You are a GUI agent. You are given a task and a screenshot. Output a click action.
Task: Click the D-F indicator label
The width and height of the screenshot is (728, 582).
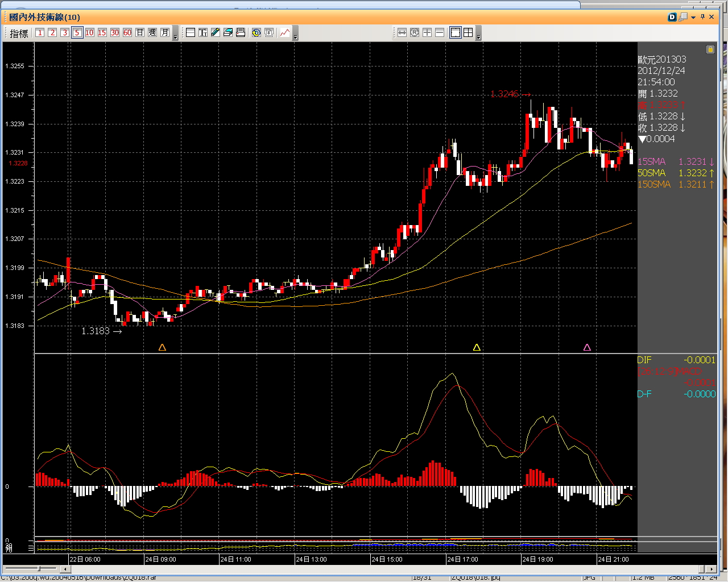pyautogui.click(x=644, y=394)
